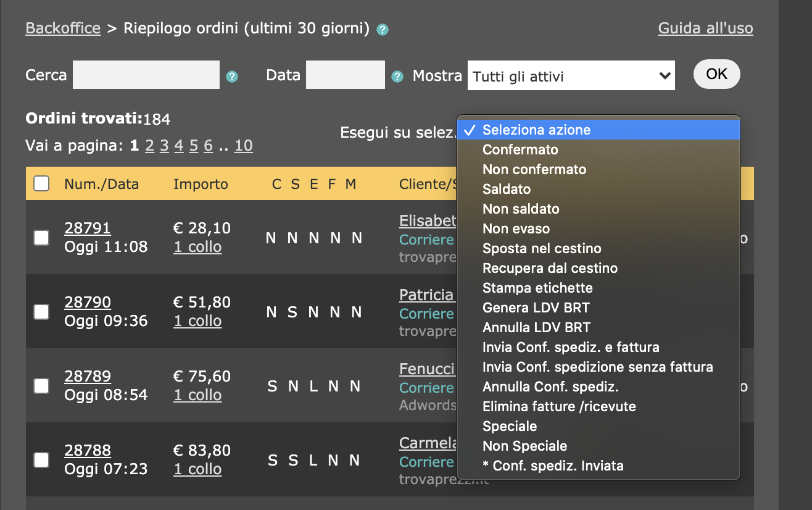This screenshot has height=510, width=812.
Task: Return via the Backoffice breadcrumb link
Action: [62, 28]
